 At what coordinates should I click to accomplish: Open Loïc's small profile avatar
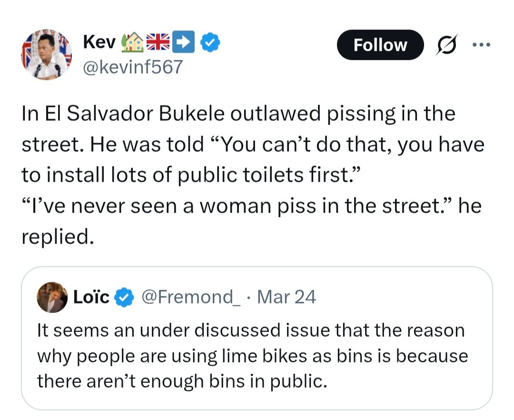point(52,297)
